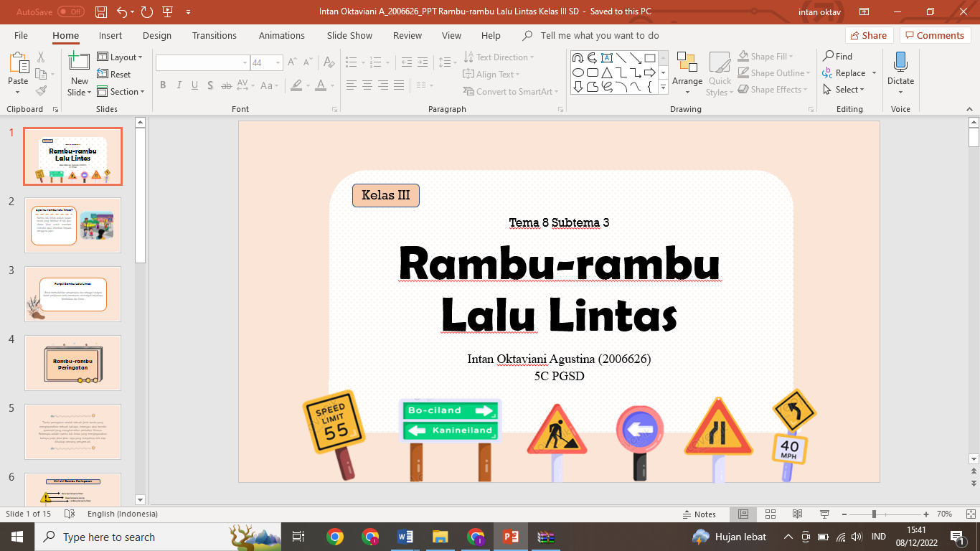Toggle Bold formatting
980x551 pixels.
(x=163, y=85)
